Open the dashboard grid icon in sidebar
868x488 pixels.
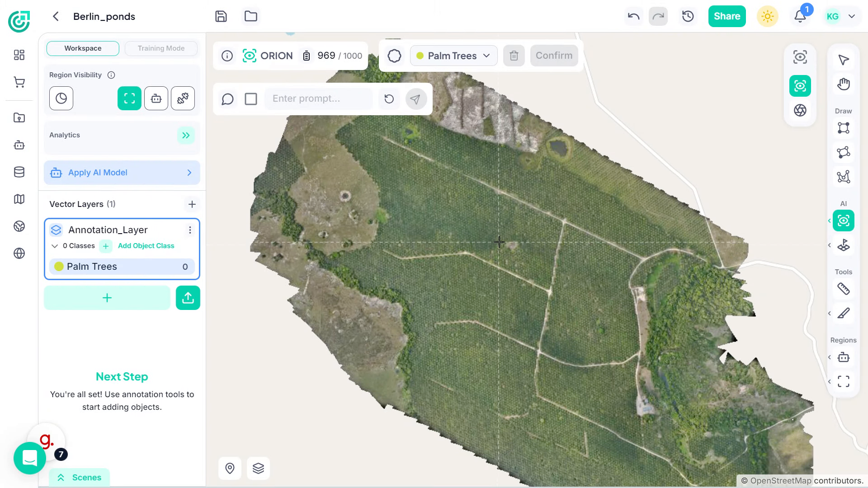pos(19,55)
